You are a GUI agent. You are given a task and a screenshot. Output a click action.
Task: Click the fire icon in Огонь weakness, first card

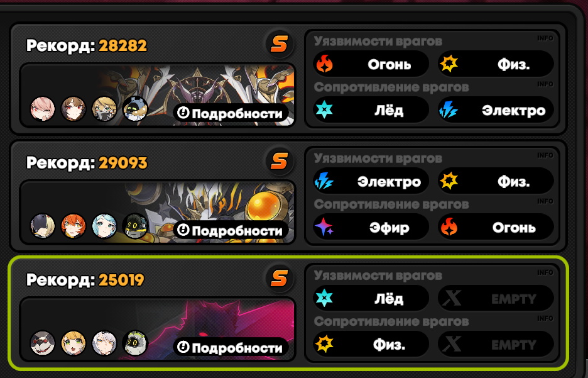(x=324, y=64)
